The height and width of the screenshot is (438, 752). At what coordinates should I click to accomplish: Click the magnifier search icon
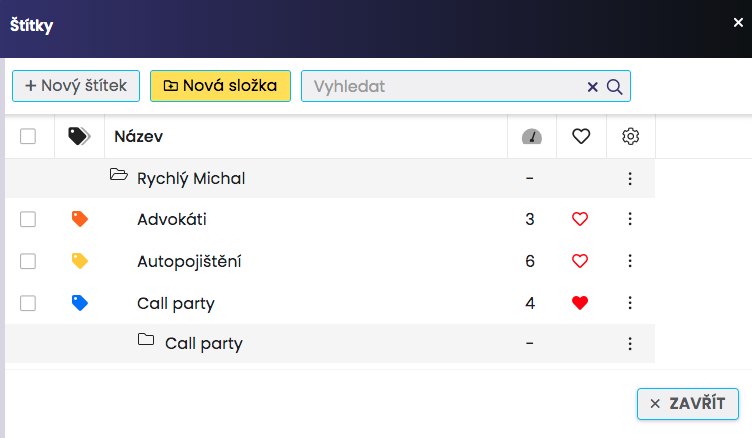coord(615,87)
